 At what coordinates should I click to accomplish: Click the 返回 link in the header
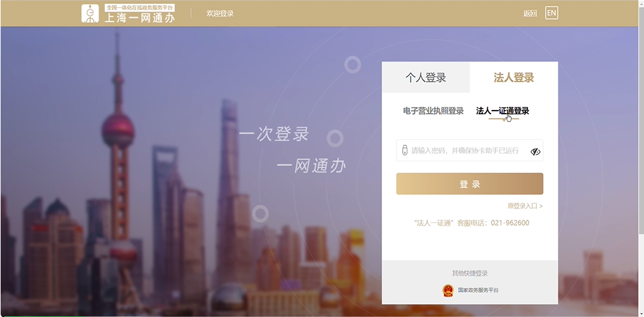(530, 13)
